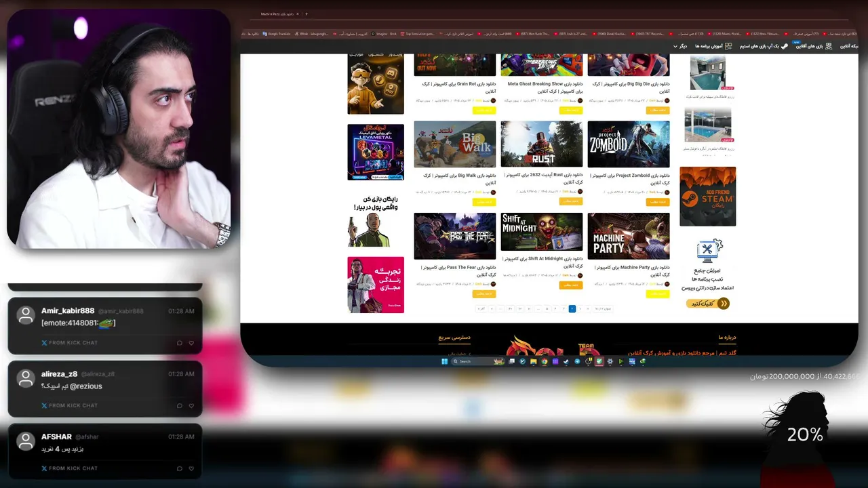Click the دسترسی سریع footer heading
This screenshot has height=488, width=868.
click(x=454, y=337)
